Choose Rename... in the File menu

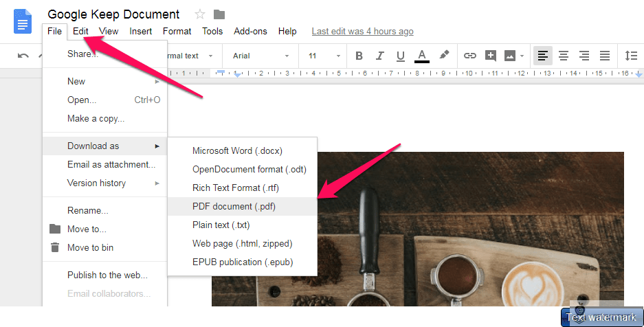point(105,210)
